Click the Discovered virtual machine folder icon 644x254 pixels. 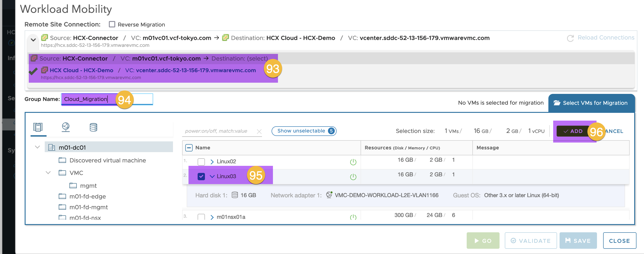(62, 160)
